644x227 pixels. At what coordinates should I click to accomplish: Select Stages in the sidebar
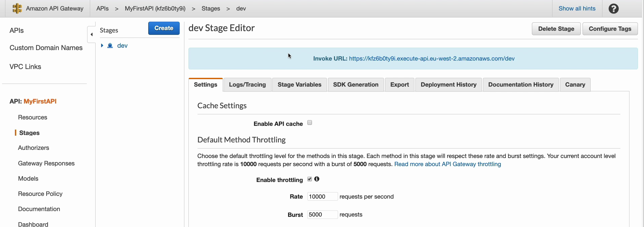[29, 133]
